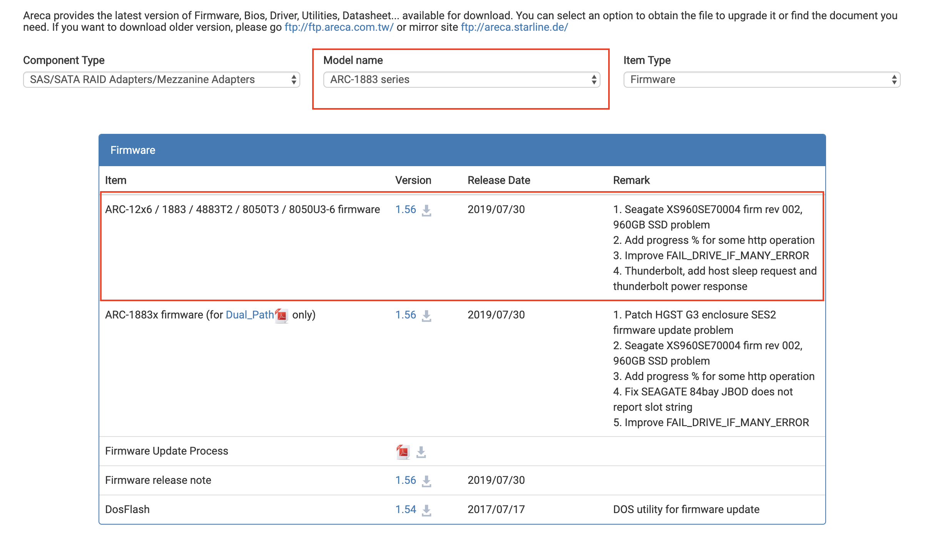Select the 'Firmware release note' row label
The image size is (950, 560).
tap(158, 480)
